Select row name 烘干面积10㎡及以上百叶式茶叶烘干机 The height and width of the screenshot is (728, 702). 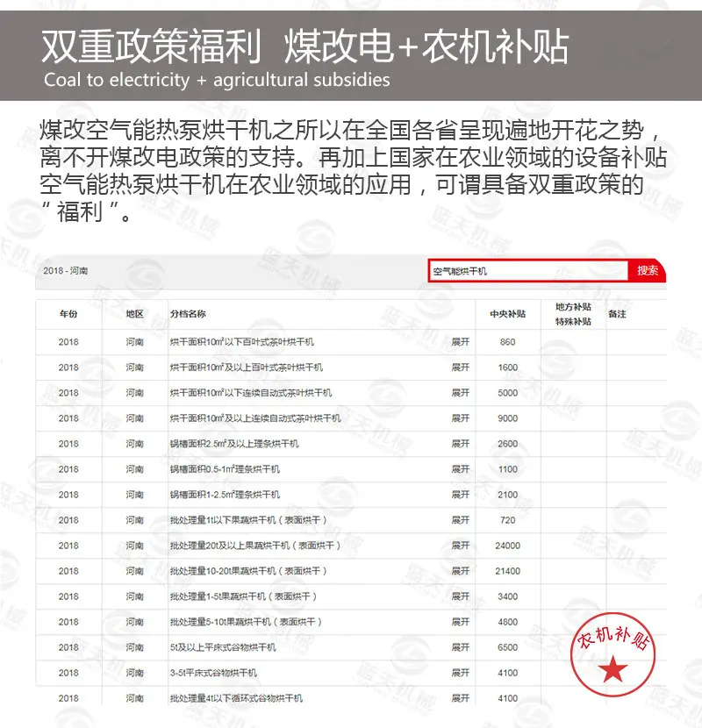247,368
